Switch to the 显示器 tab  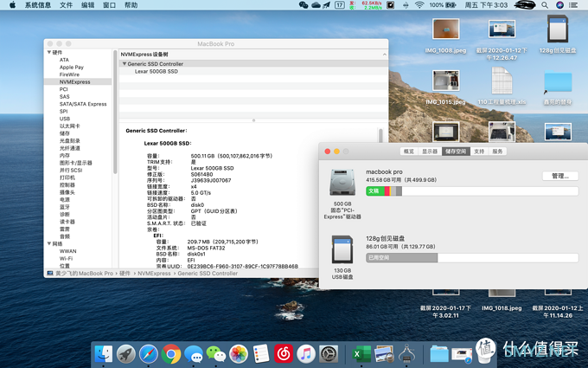click(x=430, y=152)
